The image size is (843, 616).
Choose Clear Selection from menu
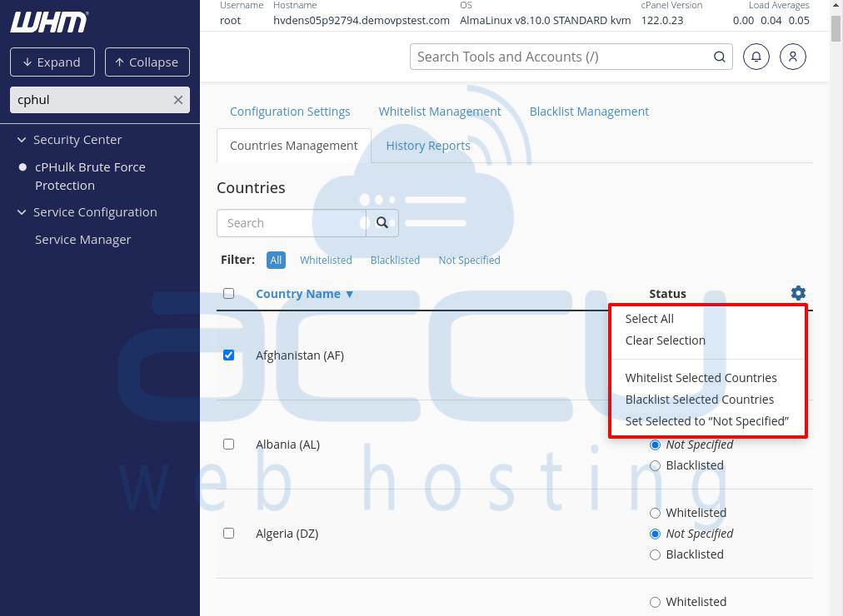point(665,340)
